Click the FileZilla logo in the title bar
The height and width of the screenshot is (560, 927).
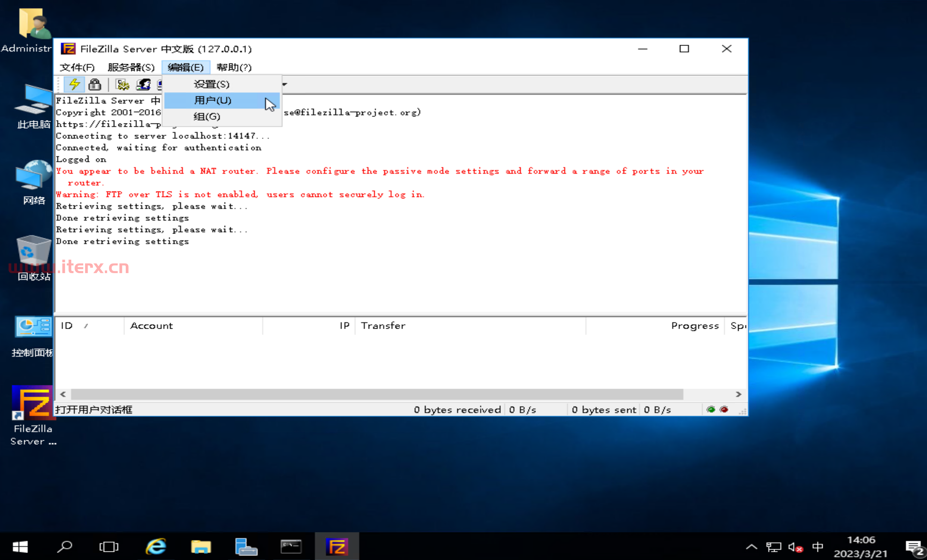[68, 49]
